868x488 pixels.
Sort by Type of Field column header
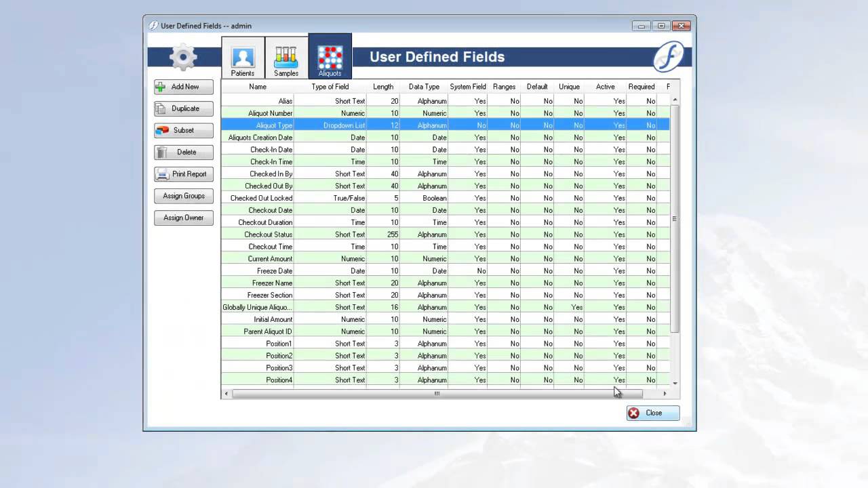(x=330, y=87)
